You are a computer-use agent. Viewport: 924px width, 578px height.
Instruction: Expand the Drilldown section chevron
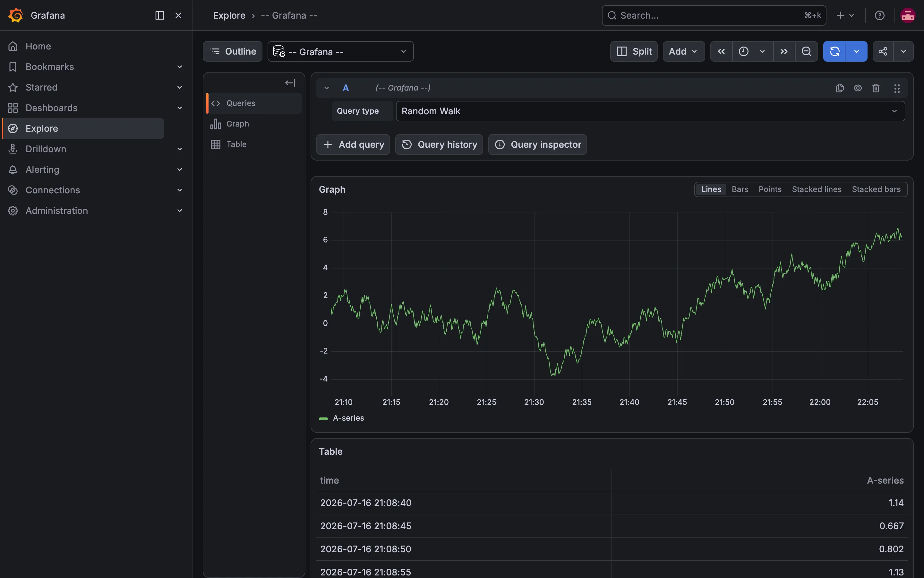pos(179,149)
